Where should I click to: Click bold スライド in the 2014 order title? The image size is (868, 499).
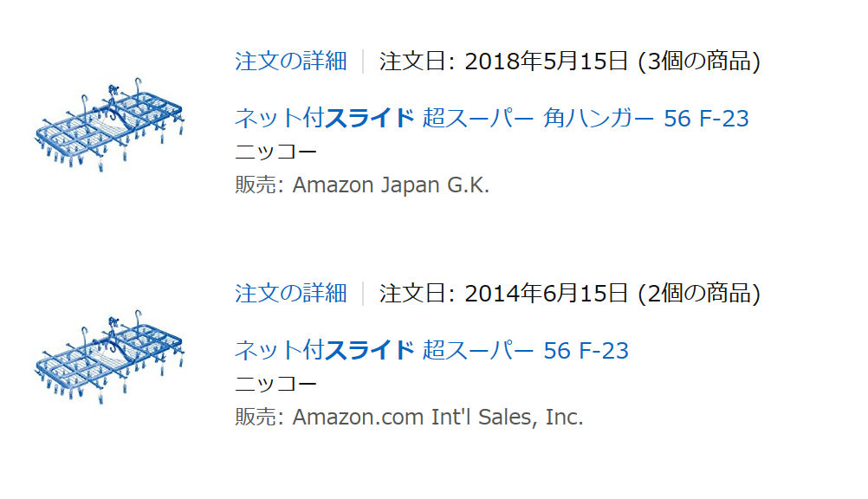(x=369, y=350)
